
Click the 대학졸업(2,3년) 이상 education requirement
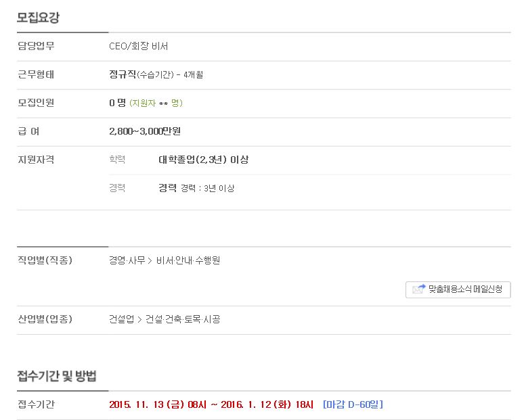point(204,160)
